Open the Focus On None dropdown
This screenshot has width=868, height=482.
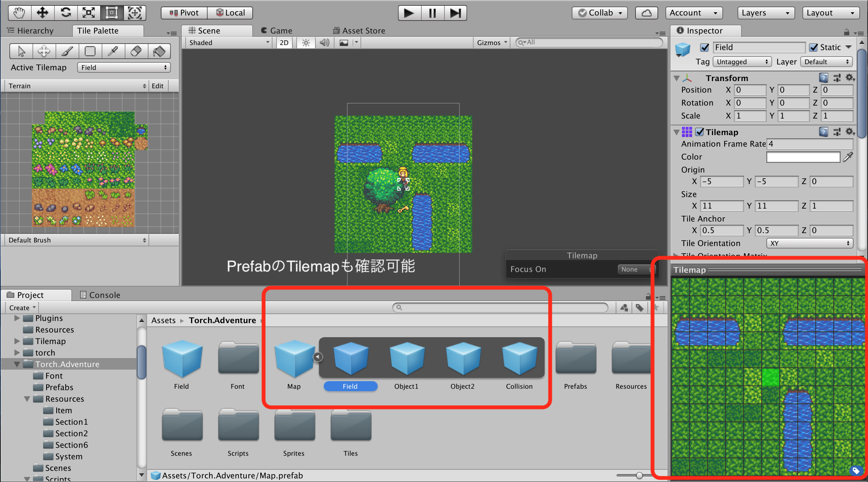637,269
